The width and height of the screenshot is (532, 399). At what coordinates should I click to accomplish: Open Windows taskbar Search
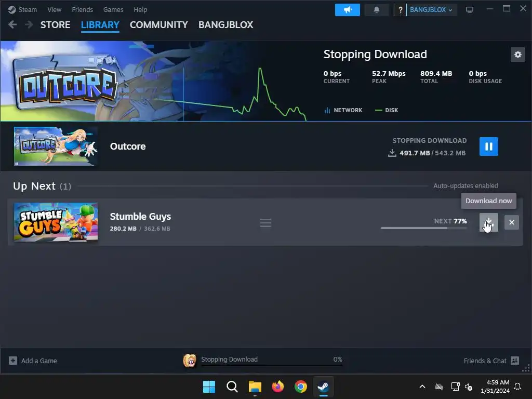(232, 387)
